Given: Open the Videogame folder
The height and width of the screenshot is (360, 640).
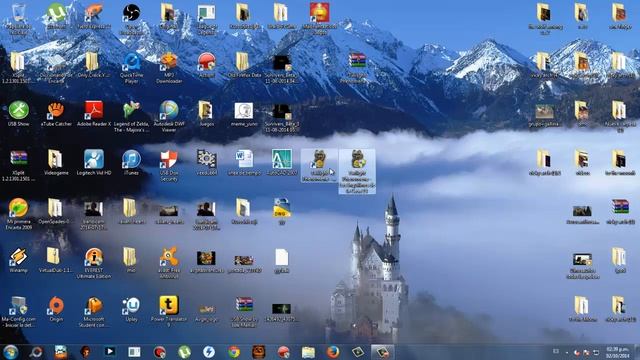Looking at the screenshot, I should pos(56,162).
